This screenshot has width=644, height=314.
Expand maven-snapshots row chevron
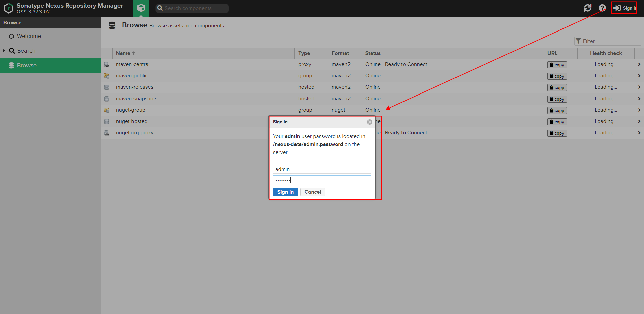point(639,99)
